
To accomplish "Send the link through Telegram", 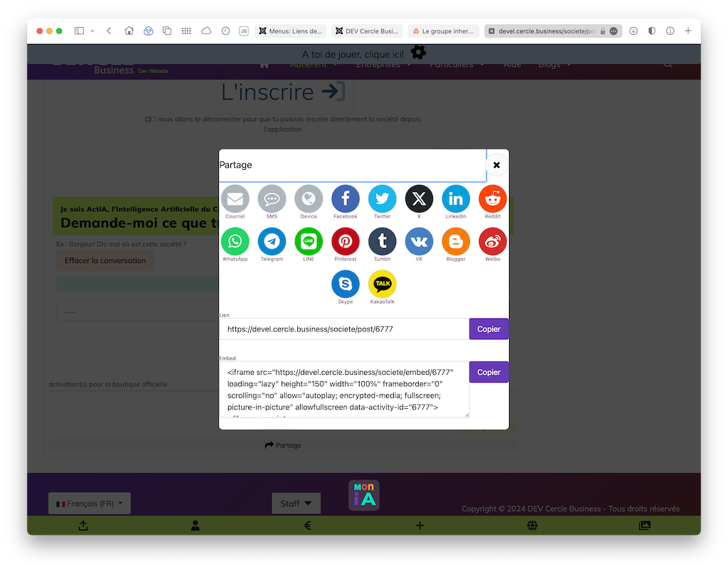I will coord(272,241).
